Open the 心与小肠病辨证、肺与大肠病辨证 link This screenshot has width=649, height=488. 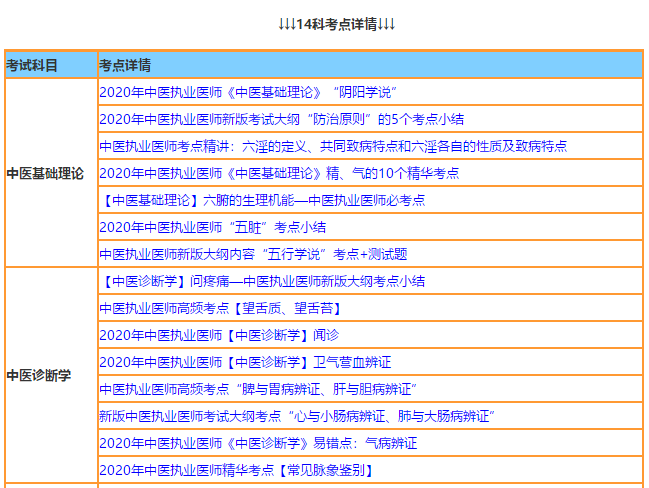pyautogui.click(x=297, y=416)
